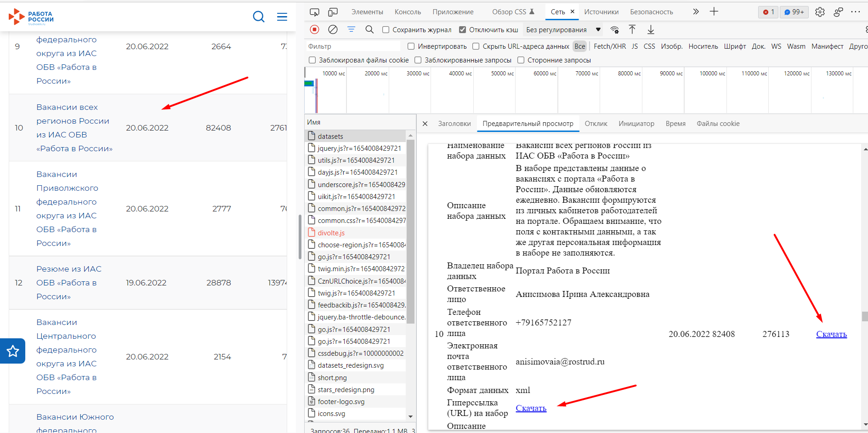This screenshot has height=433, width=868.
Task: Enable the Сохранить журнал checkbox
Action: pyautogui.click(x=386, y=29)
